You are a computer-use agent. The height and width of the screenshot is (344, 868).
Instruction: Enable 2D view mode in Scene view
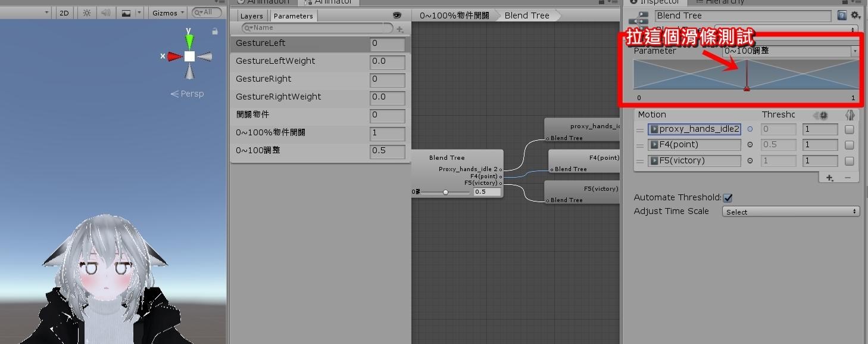(64, 13)
